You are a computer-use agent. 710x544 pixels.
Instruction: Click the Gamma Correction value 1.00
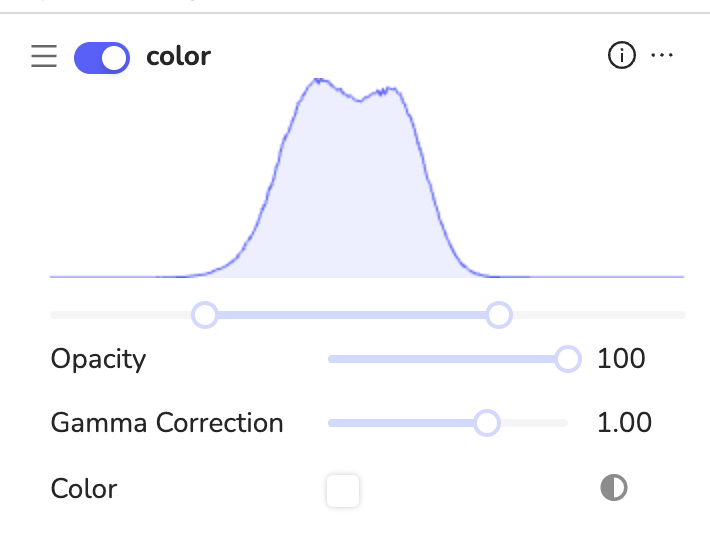(624, 423)
